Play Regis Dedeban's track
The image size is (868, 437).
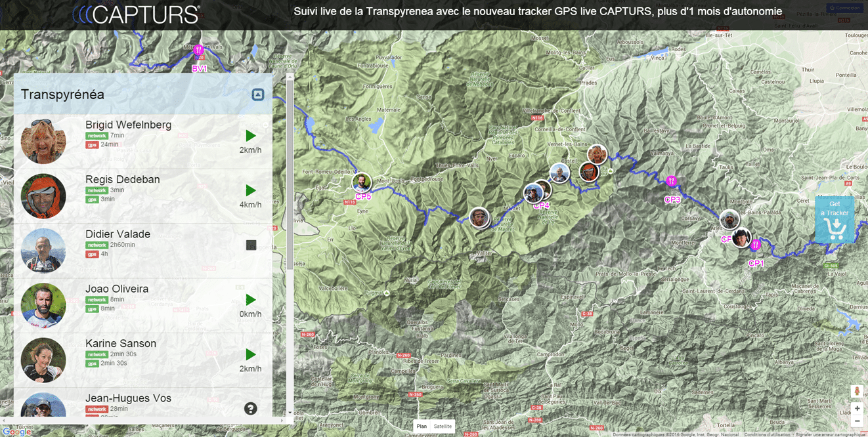point(250,190)
